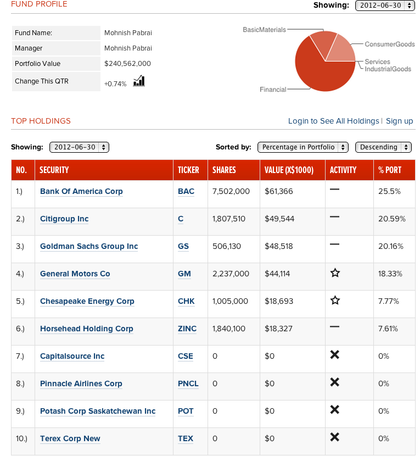Image resolution: width=420 pixels, height=456 pixels.
Task: Click the GS ticker link
Action: coord(183,246)
